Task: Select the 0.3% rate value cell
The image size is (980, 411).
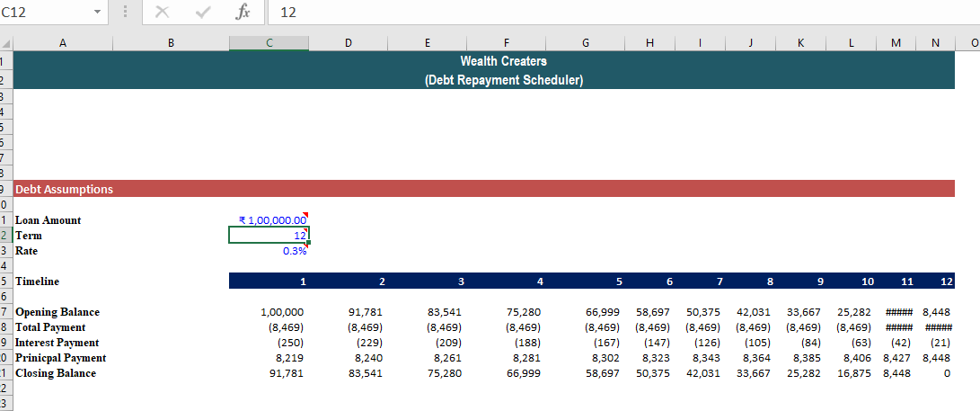Action: [269, 251]
